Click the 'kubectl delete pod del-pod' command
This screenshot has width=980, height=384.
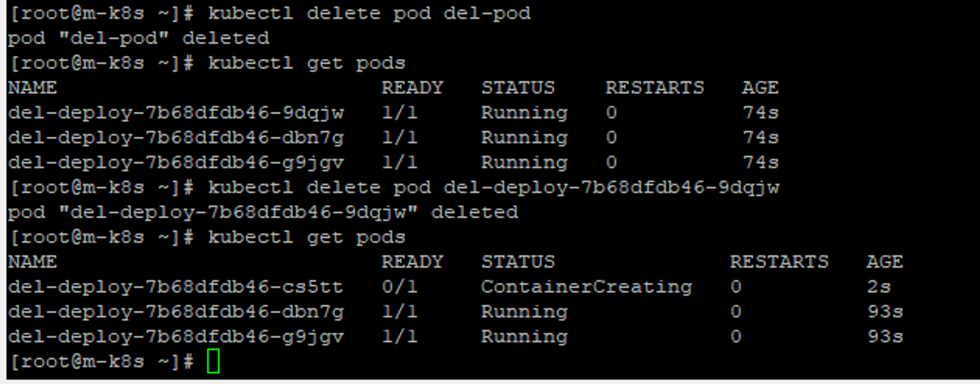tap(369, 13)
